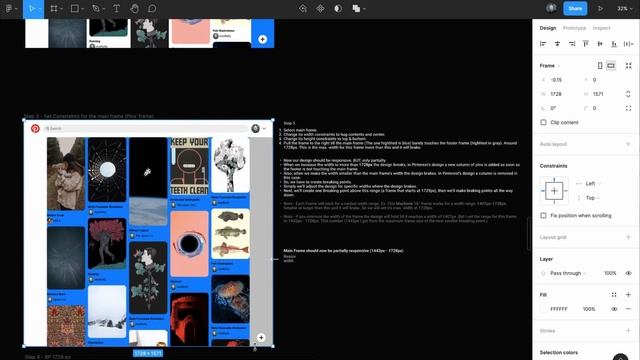Align selection to the top
The image size is (640, 360).
(586, 44)
